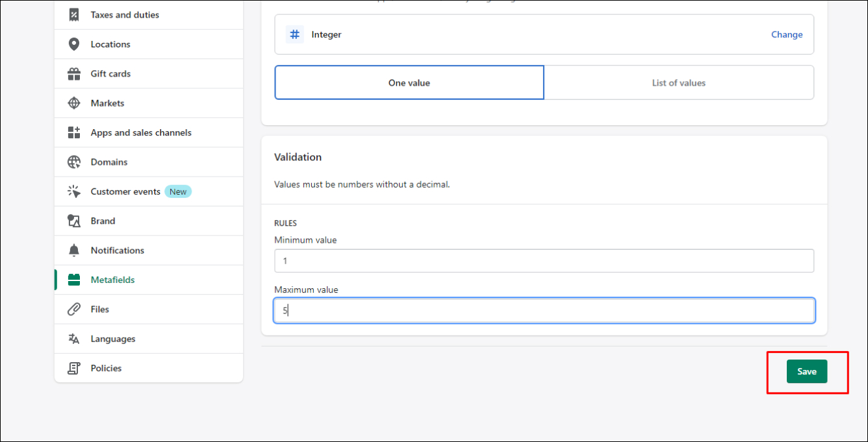868x442 pixels.
Task: Click the Integer hash type icon
Action: point(295,34)
